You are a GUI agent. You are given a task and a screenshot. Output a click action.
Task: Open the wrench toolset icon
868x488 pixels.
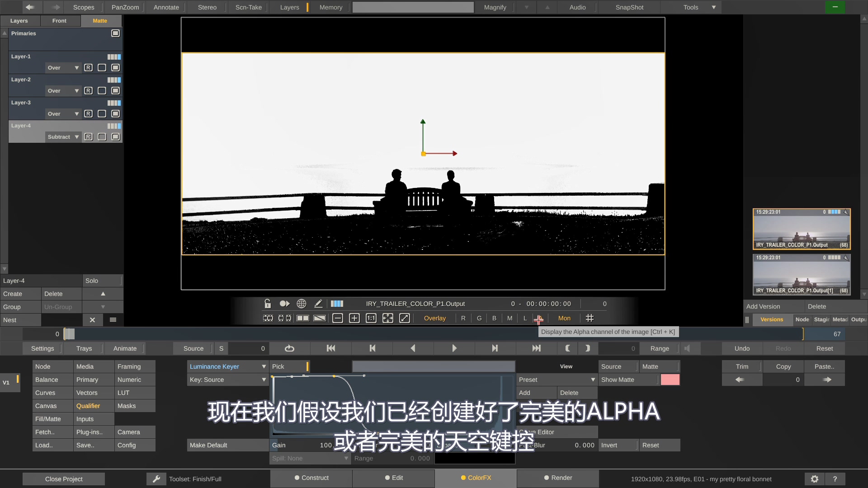pos(156,479)
